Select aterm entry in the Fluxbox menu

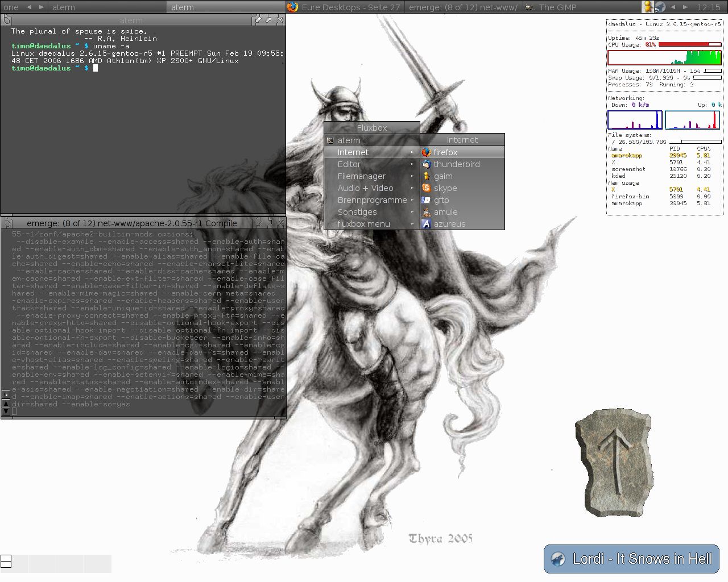click(372, 140)
